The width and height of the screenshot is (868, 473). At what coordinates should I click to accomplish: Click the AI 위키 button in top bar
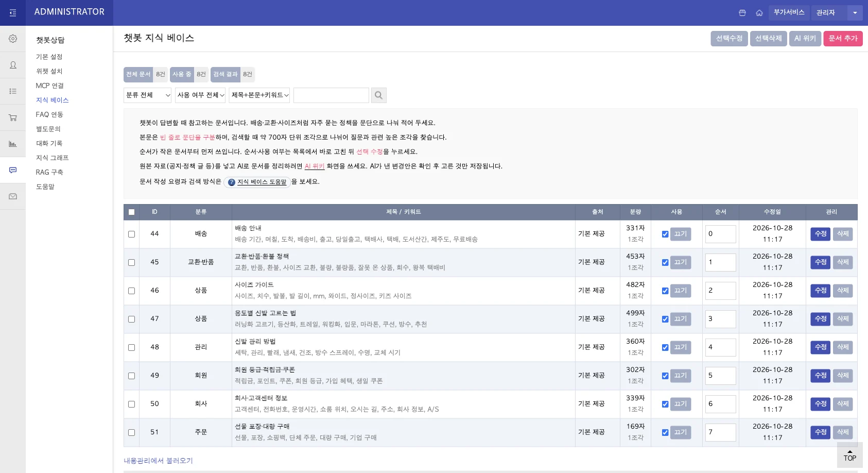point(805,39)
